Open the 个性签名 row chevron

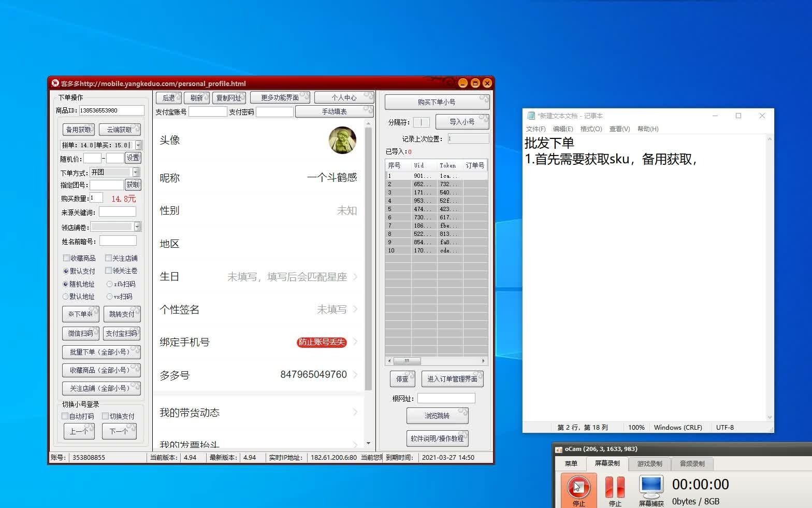click(x=355, y=309)
